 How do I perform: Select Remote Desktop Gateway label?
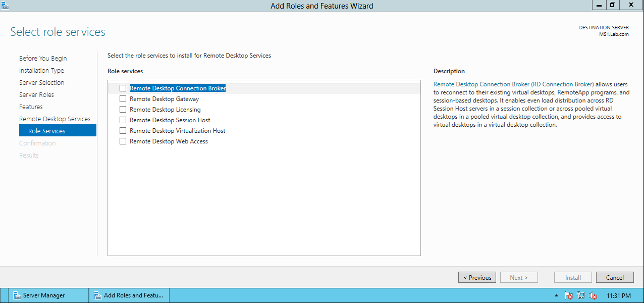(x=164, y=99)
